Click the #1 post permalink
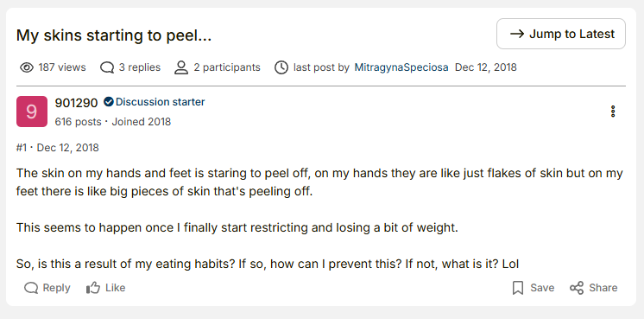 (x=22, y=148)
